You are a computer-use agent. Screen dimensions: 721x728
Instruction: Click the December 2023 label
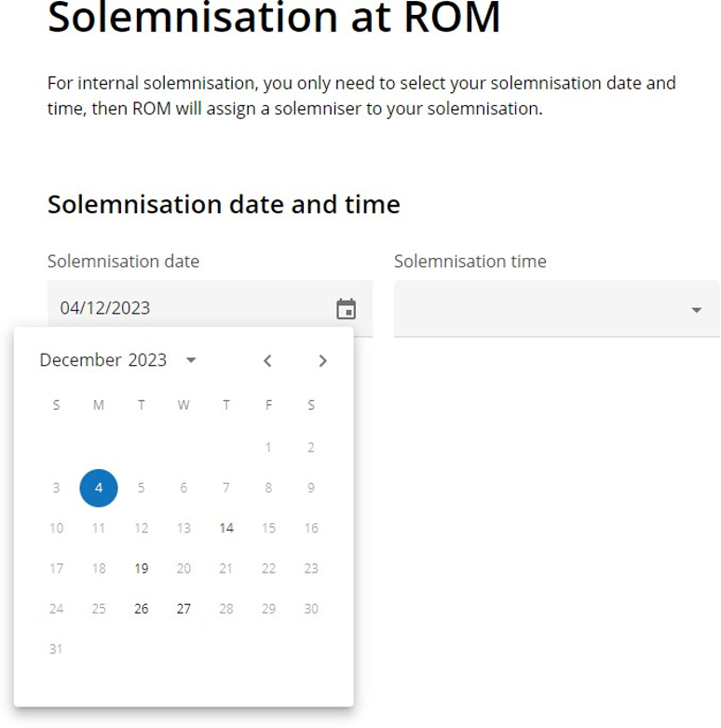(x=103, y=360)
